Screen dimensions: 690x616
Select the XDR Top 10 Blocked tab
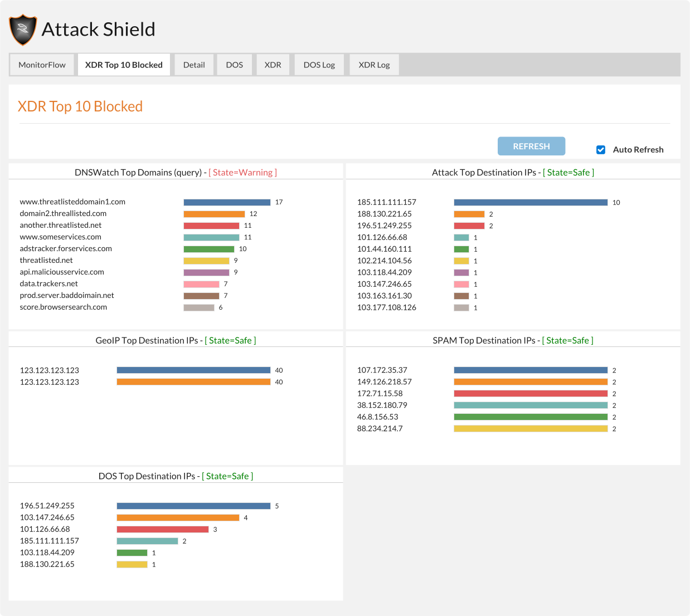tap(124, 65)
